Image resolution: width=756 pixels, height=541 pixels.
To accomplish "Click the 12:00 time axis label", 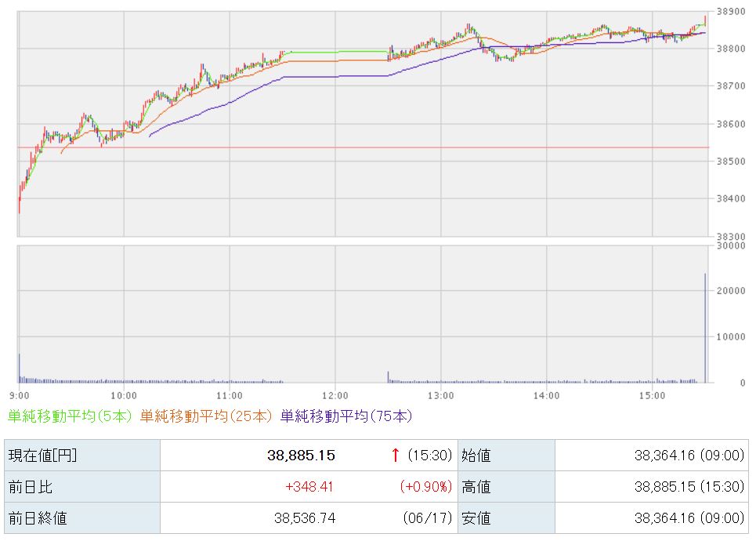I will (x=335, y=396).
